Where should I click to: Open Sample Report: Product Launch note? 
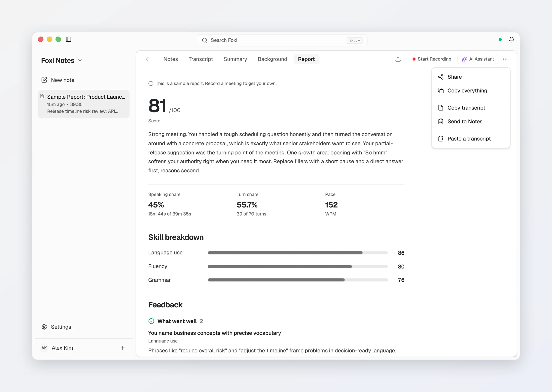[84, 104]
